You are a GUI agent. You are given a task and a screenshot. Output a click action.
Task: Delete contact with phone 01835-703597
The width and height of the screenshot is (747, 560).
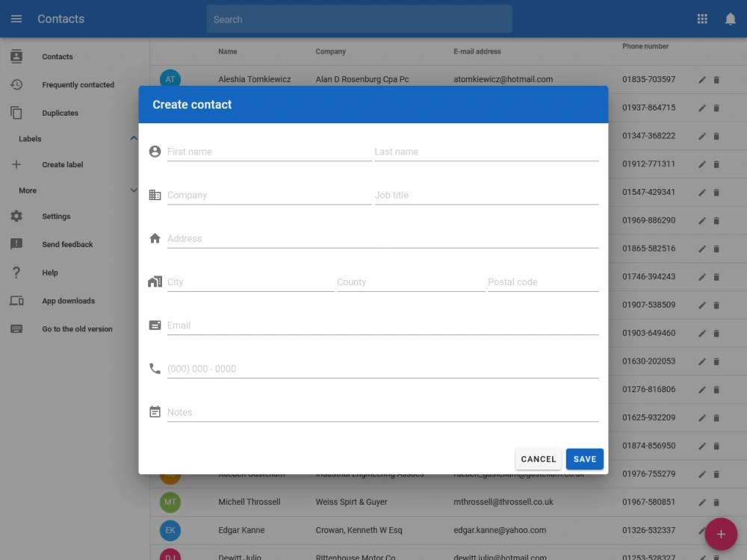tap(716, 80)
